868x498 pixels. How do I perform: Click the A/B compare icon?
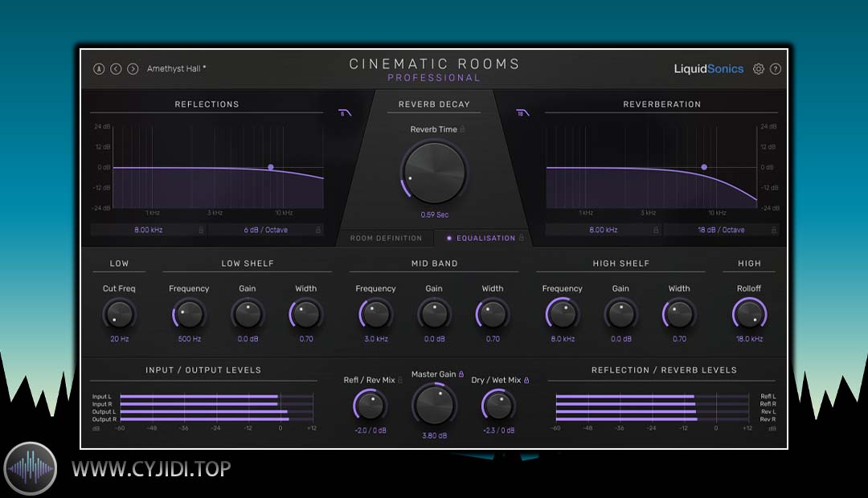99,69
